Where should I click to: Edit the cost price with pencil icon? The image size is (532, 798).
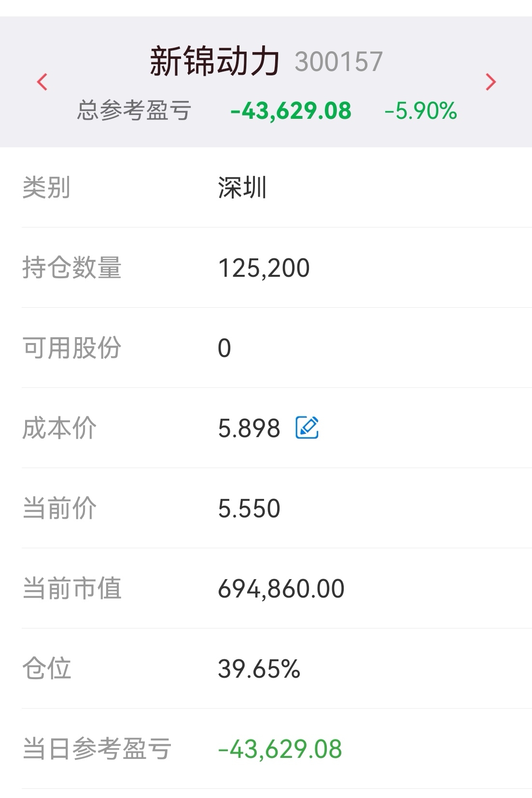coord(307,427)
